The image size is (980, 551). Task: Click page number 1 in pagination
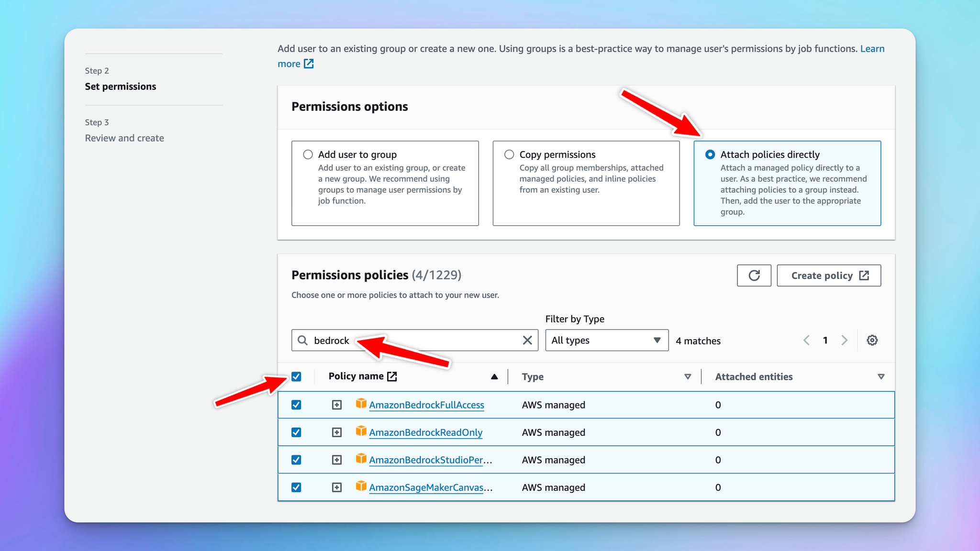click(x=825, y=340)
